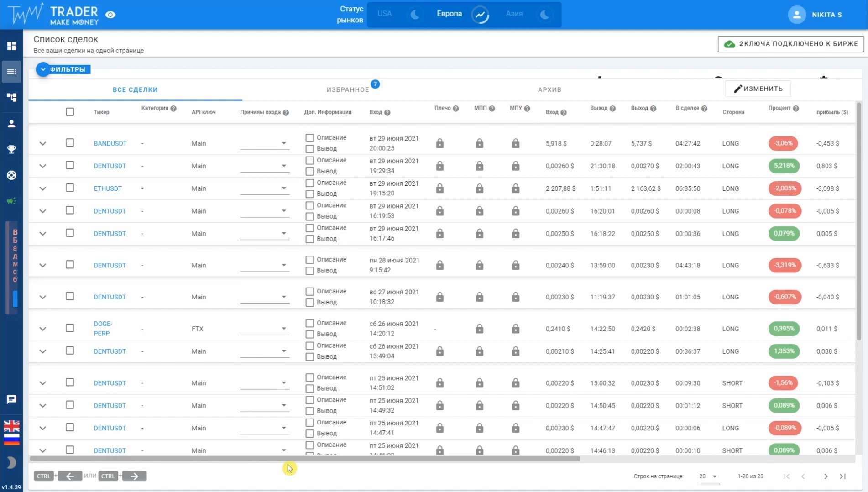868x492 pixels.
Task: Click the eye icon next to Trader logo
Action: point(110,15)
